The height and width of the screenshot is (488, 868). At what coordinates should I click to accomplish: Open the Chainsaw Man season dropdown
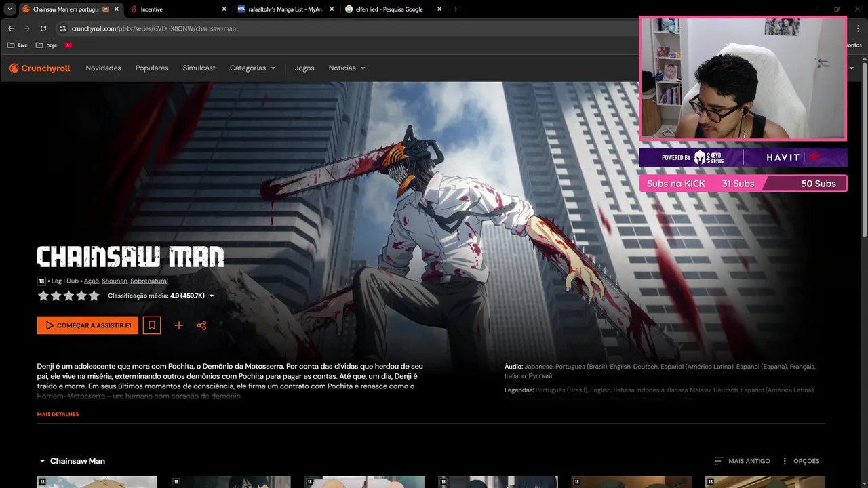[72, 461]
